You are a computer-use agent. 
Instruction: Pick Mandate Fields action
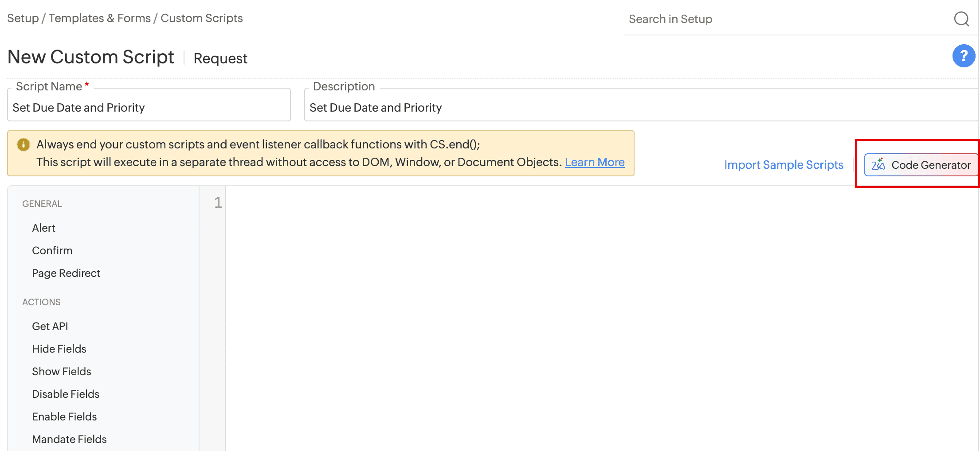(69, 439)
